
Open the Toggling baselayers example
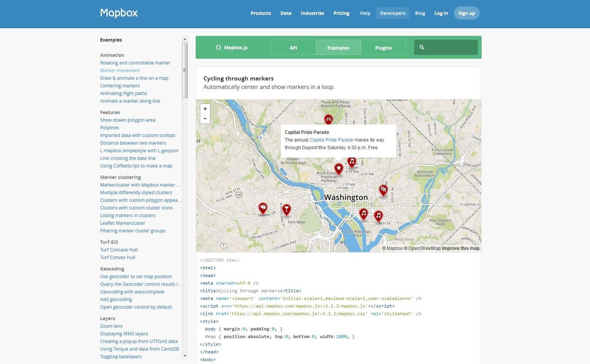(121, 357)
